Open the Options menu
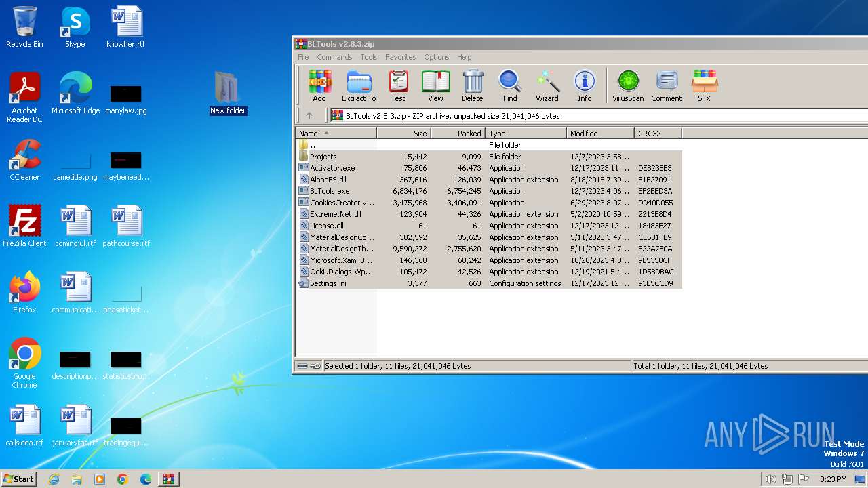The height and width of the screenshot is (488, 868). [x=437, y=57]
